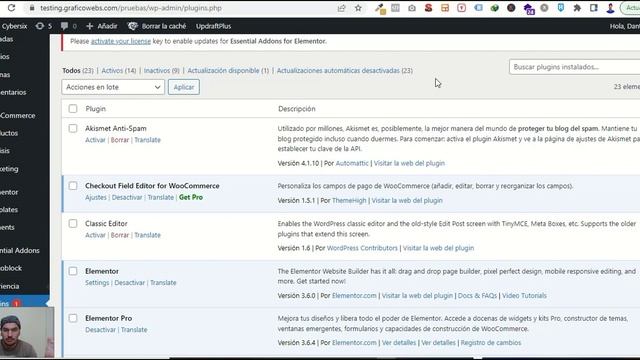Open the Cybersix site menu
This screenshot has width=640, height=360.
click(x=14, y=26)
